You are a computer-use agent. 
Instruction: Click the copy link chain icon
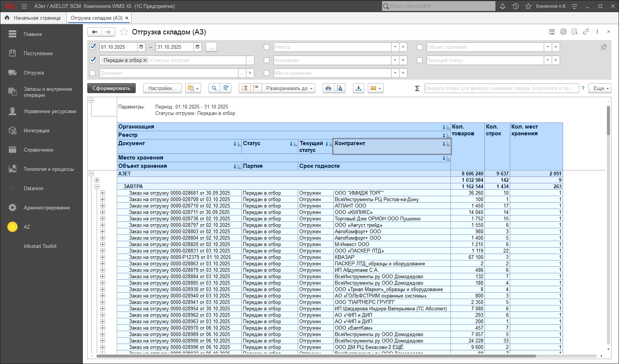pos(586,32)
